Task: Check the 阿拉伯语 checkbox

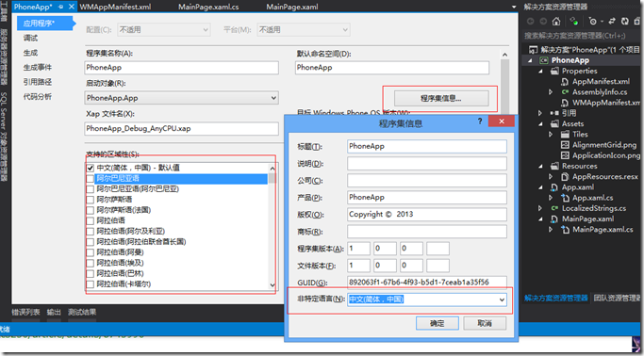Action: click(x=91, y=220)
